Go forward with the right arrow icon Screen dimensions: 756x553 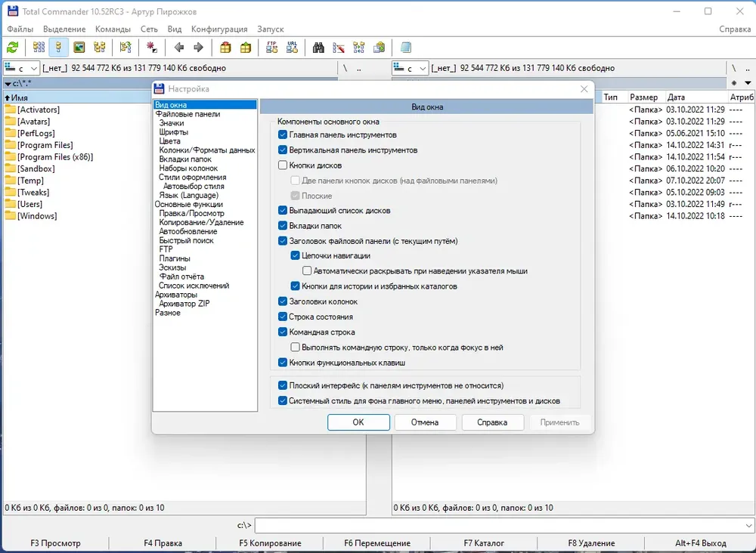click(x=198, y=47)
